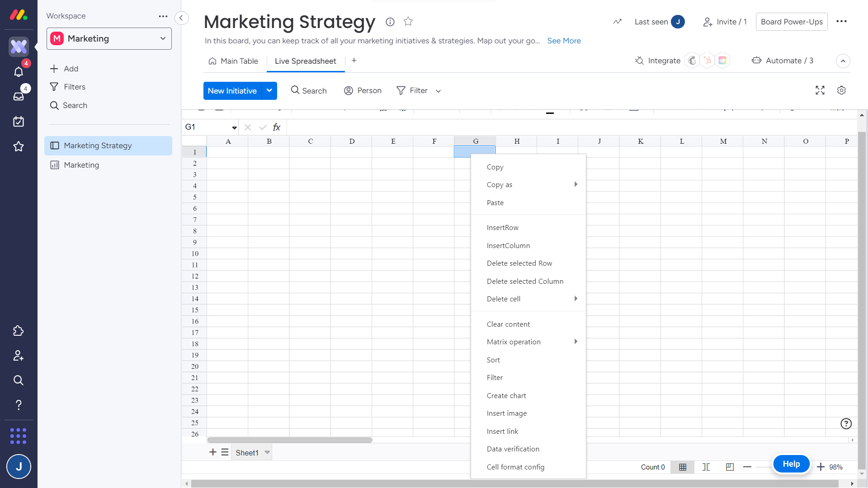Open the apps puzzle-piece icon
This screenshot has height=488, width=868.
19,331
